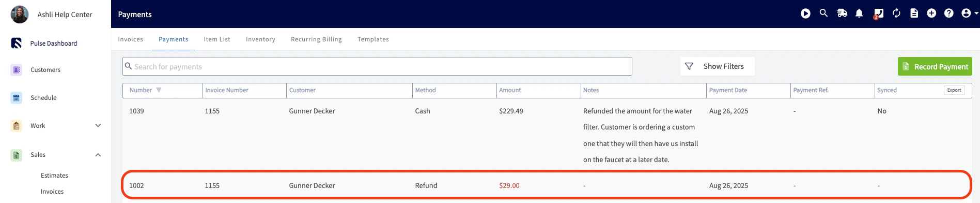Click the Ashli Help Center avatar photo
Screen dimensions: 980x203
click(20, 15)
